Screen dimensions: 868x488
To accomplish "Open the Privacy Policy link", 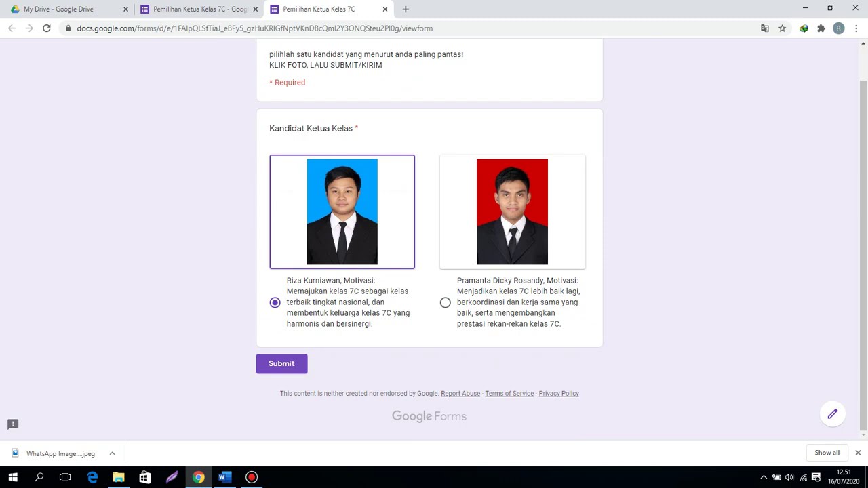I will pos(559,393).
